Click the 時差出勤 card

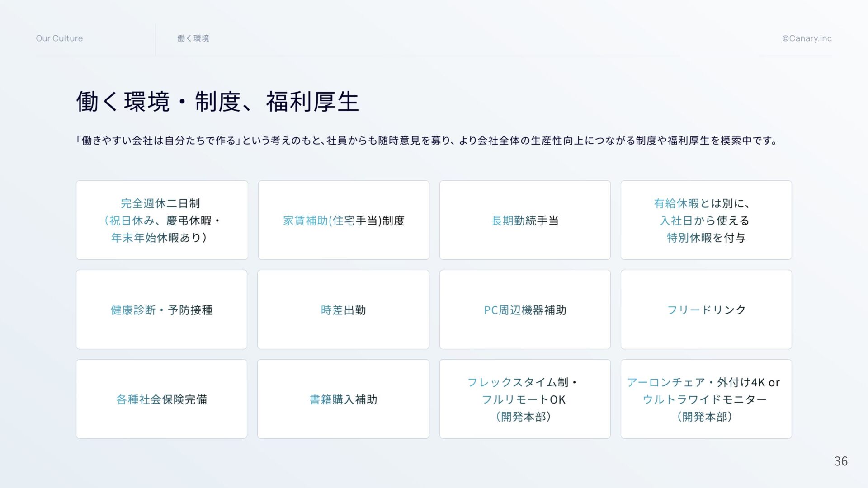pos(343,310)
